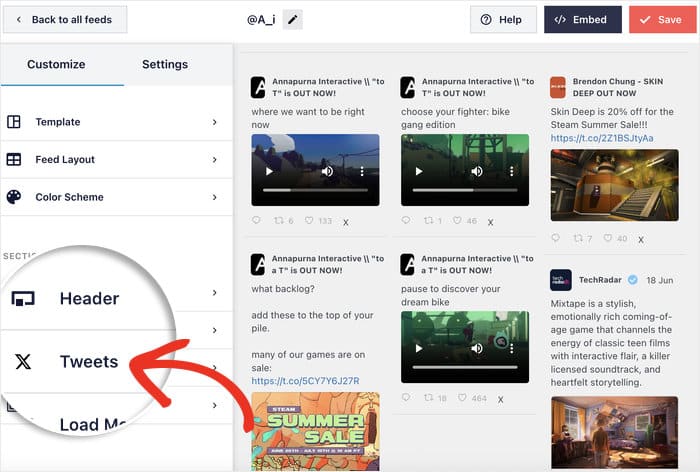Reply to the 'pause to discover' tweet

click(x=406, y=397)
